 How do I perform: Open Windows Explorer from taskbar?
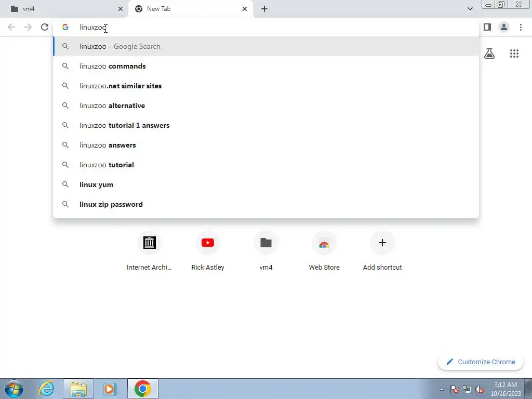pyautogui.click(x=78, y=389)
